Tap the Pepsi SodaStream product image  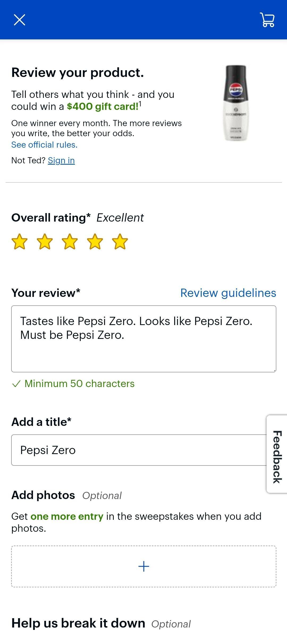point(236,103)
